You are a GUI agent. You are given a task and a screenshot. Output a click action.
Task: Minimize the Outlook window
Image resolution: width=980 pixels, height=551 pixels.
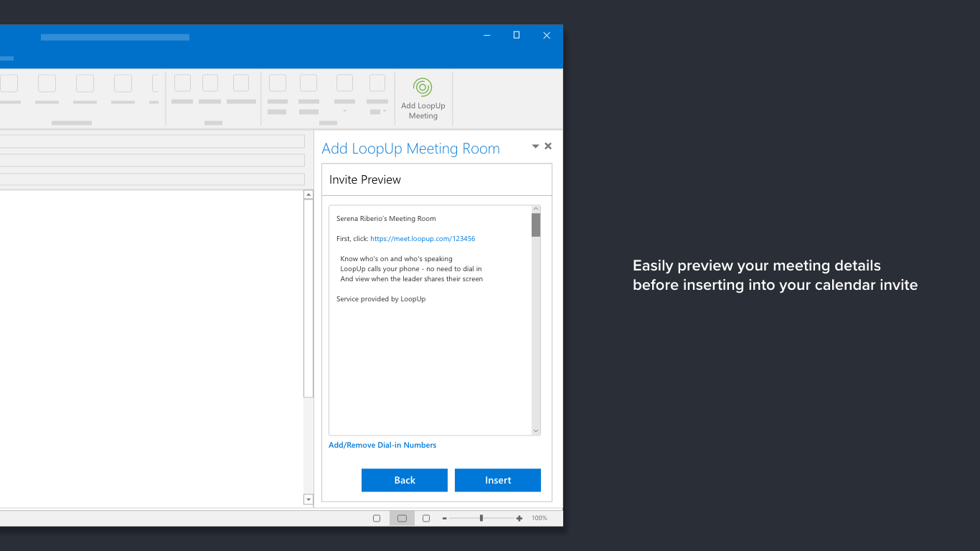tap(487, 35)
